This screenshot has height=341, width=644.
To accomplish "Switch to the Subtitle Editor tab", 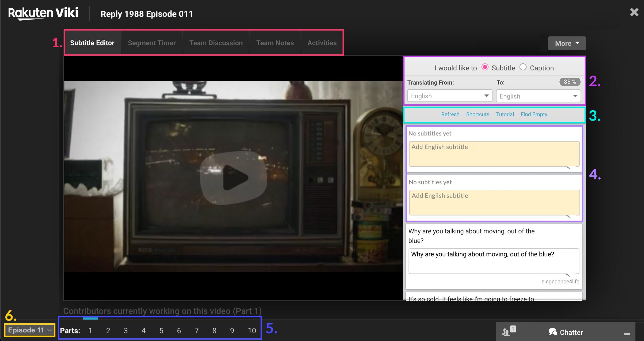I will click(x=92, y=43).
